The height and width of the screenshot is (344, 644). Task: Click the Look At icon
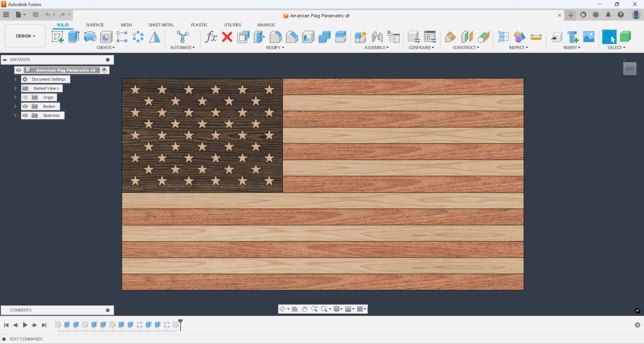(295, 309)
